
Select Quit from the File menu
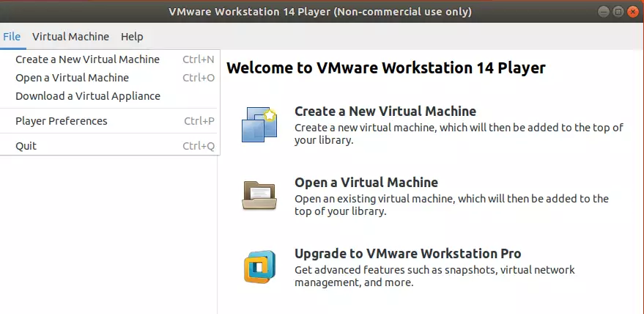tap(110, 146)
